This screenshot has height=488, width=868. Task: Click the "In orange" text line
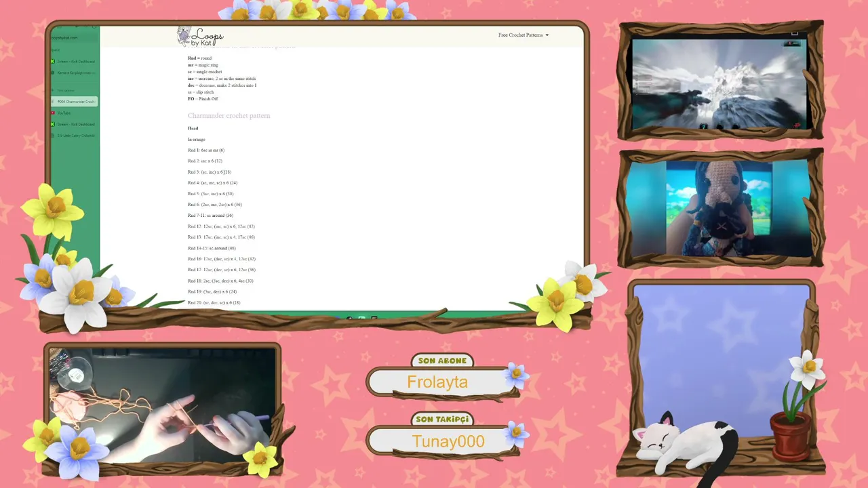[197, 140]
